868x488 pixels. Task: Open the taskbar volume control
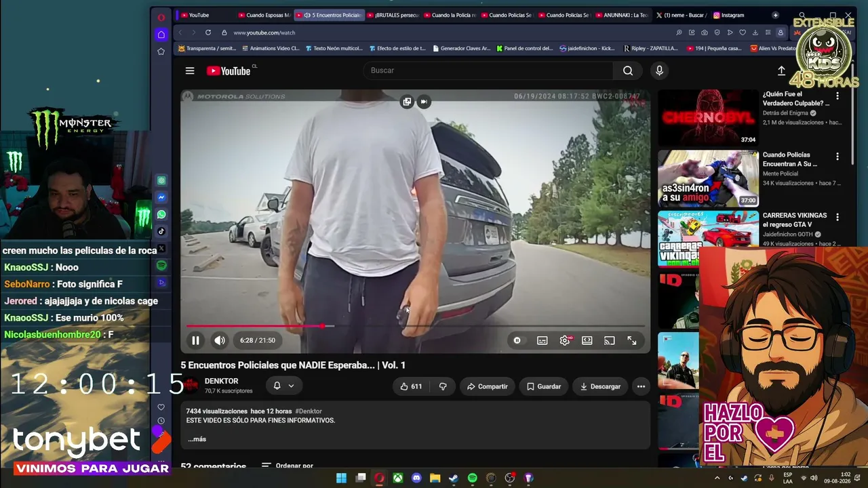tap(814, 478)
